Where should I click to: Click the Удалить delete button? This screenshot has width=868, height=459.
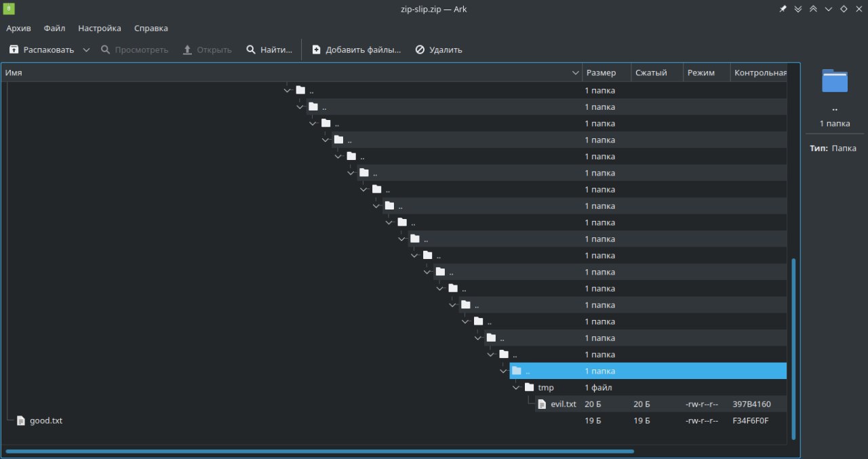coord(439,49)
